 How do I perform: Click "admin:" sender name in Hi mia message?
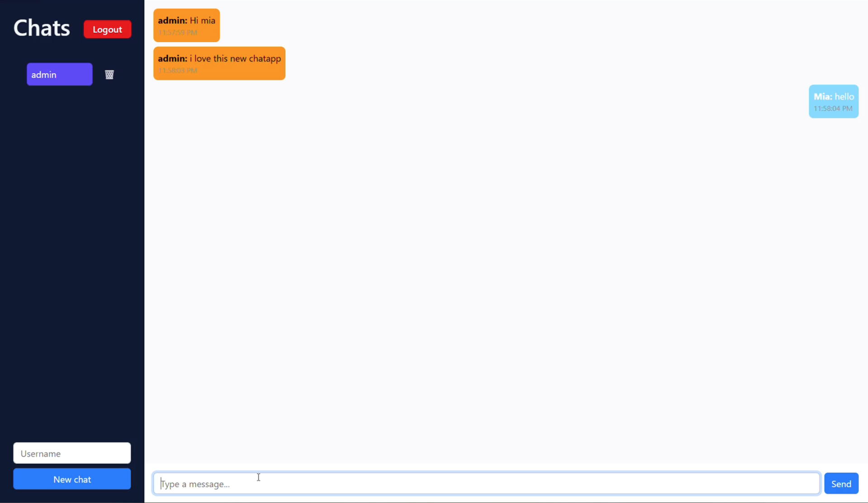(172, 20)
